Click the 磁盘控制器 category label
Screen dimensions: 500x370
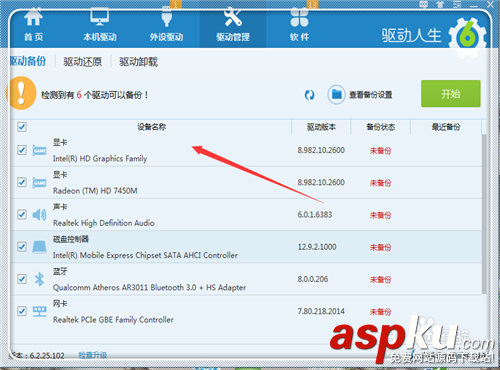pos(71,239)
